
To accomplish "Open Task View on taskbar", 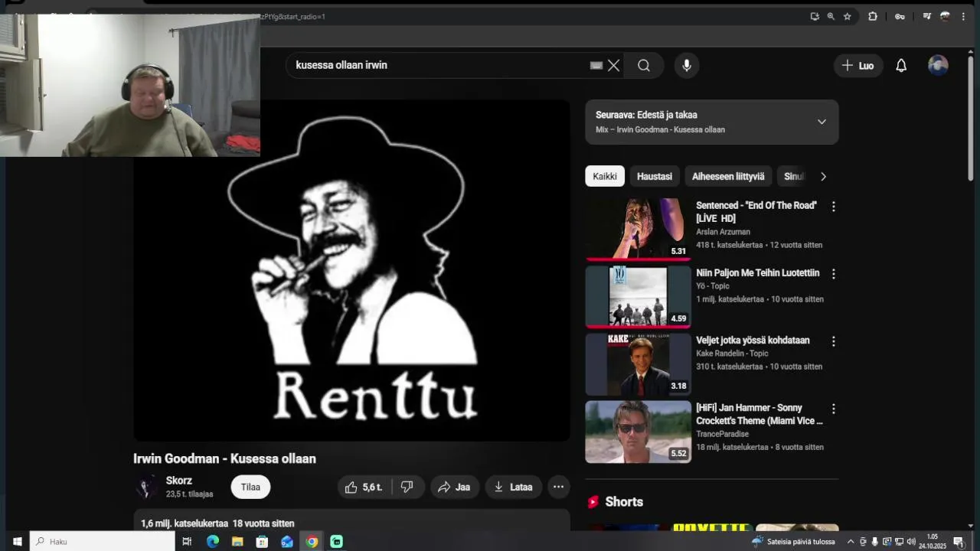I will click(187, 542).
